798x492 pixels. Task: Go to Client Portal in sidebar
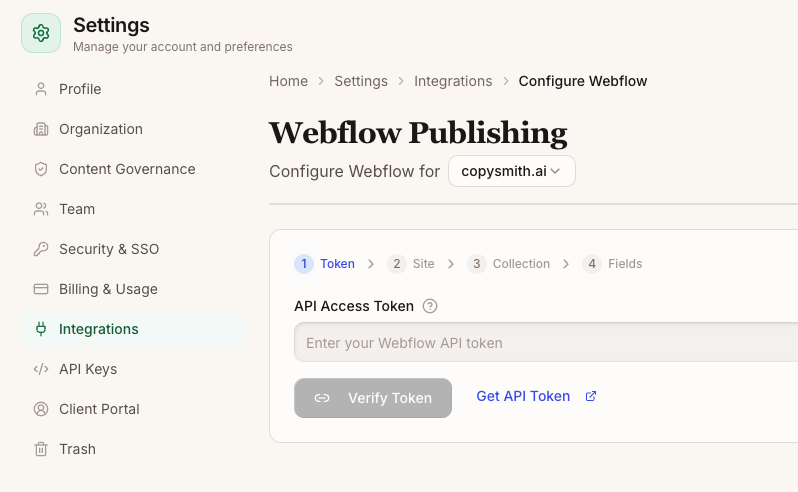[98, 409]
